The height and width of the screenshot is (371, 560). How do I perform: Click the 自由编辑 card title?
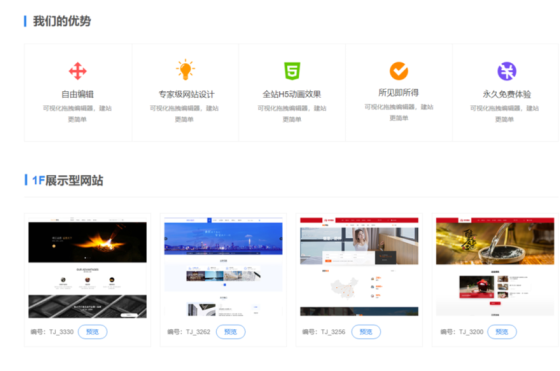click(78, 94)
